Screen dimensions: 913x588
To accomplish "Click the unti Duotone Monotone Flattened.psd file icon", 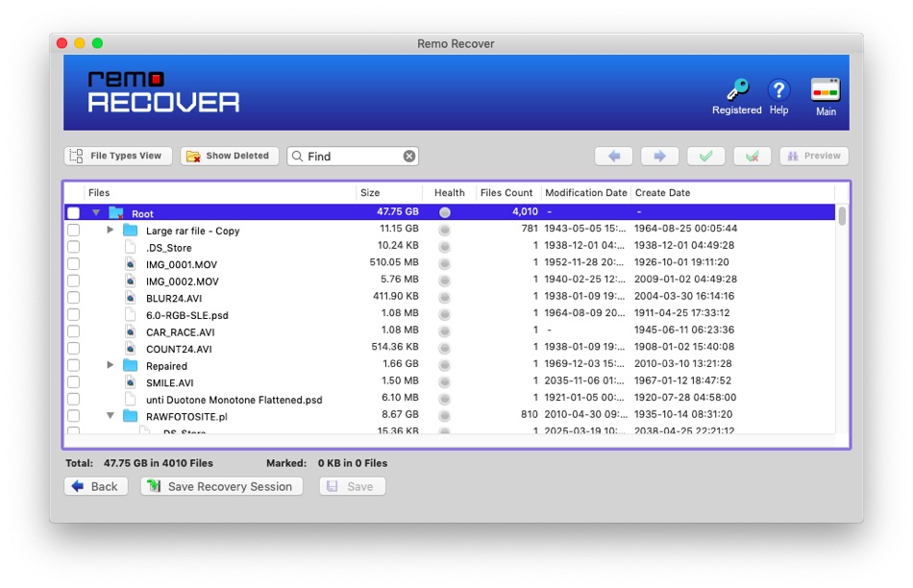I will [131, 399].
